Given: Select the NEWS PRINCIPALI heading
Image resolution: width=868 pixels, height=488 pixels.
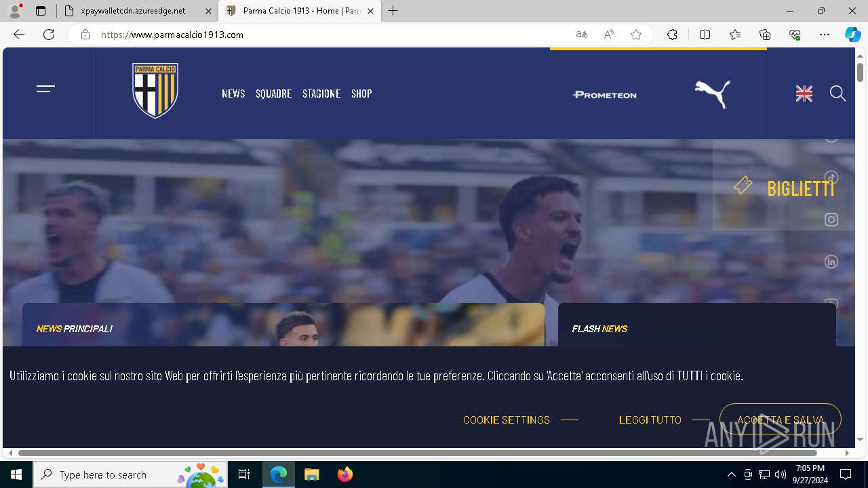Looking at the screenshot, I should click(x=75, y=329).
